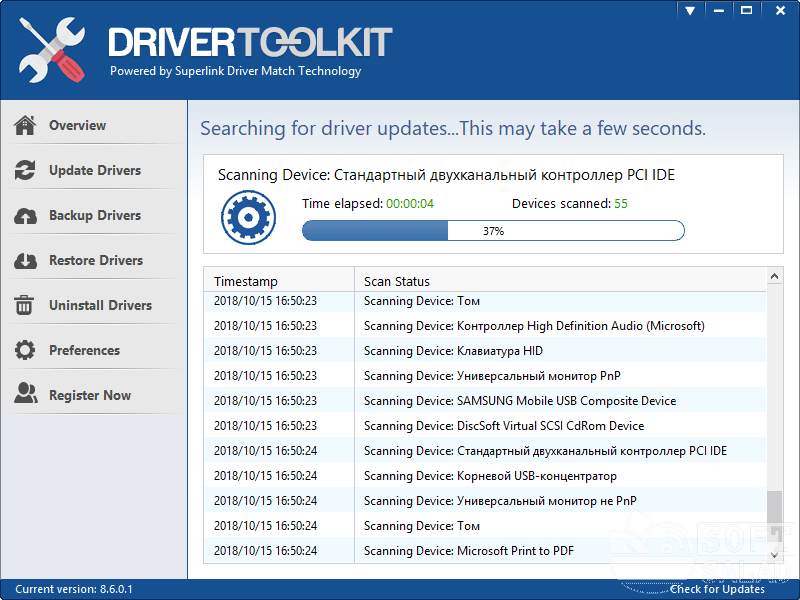The image size is (800, 600).
Task: Click the Overview house icon
Action: pyautogui.click(x=25, y=126)
